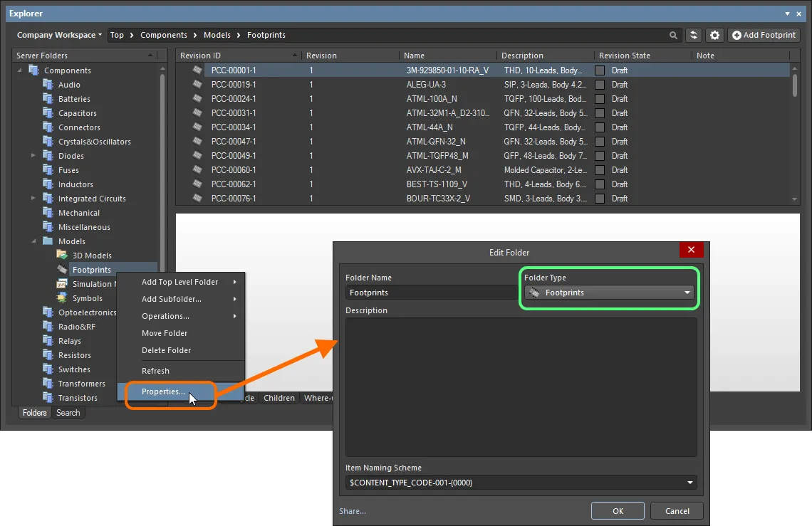Click the Share... link
Screen dimensions: 812x526
(x=352, y=511)
